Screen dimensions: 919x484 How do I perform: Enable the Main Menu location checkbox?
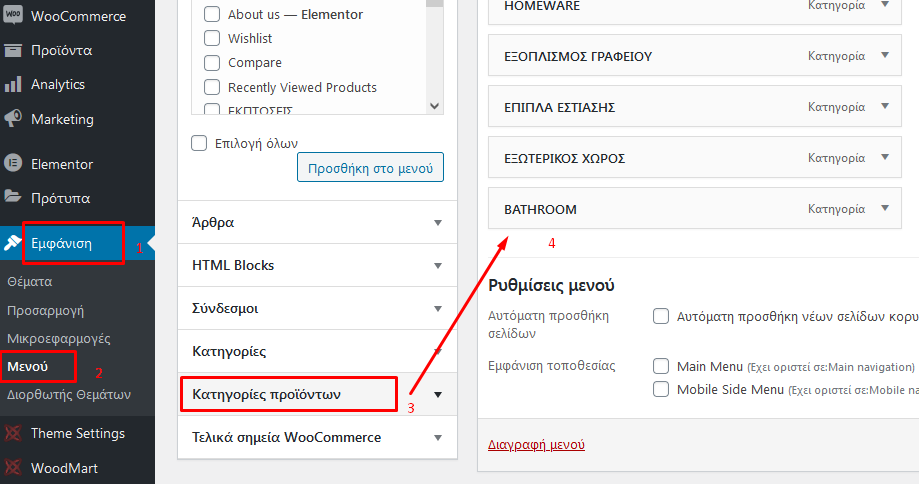661,366
